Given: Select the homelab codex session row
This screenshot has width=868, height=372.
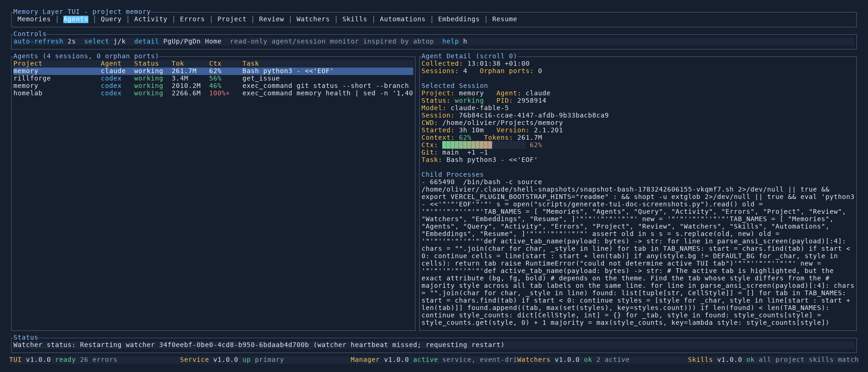Looking at the screenshot, I should (213, 93).
